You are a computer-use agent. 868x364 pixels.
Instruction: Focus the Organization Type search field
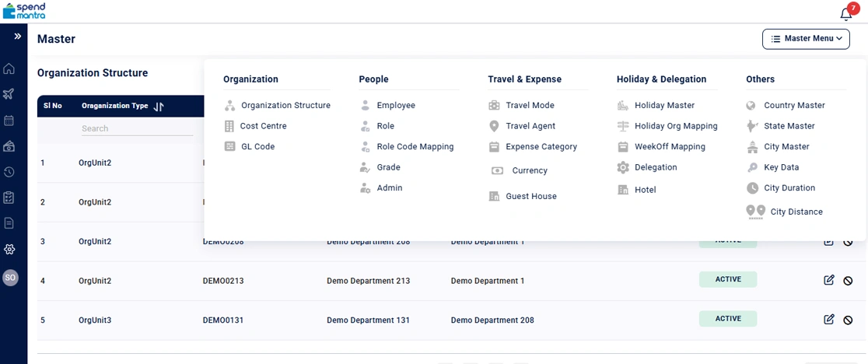[x=137, y=128]
